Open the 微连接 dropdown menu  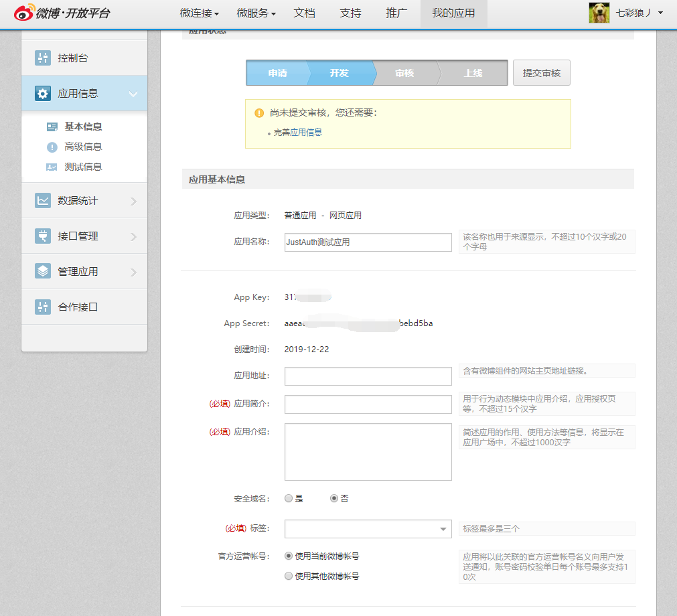[199, 13]
